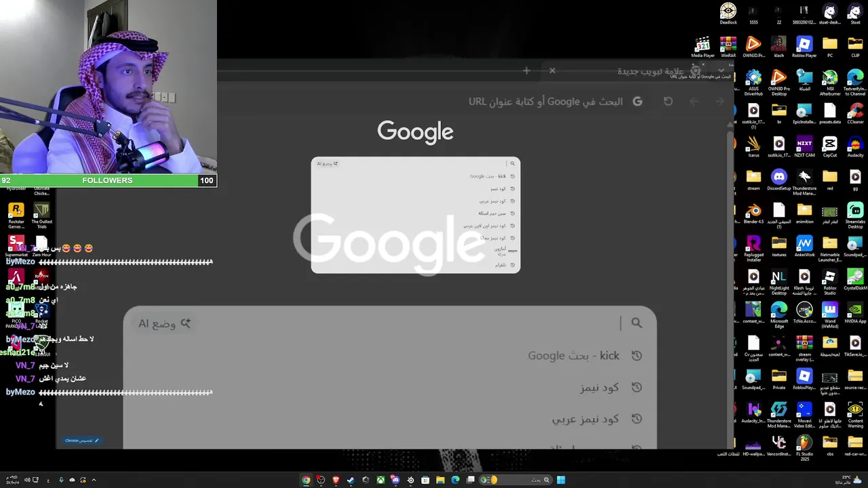Image resolution: width=868 pixels, height=488 pixels.
Task: Open the Private folder on the desktop
Action: click(x=778, y=379)
